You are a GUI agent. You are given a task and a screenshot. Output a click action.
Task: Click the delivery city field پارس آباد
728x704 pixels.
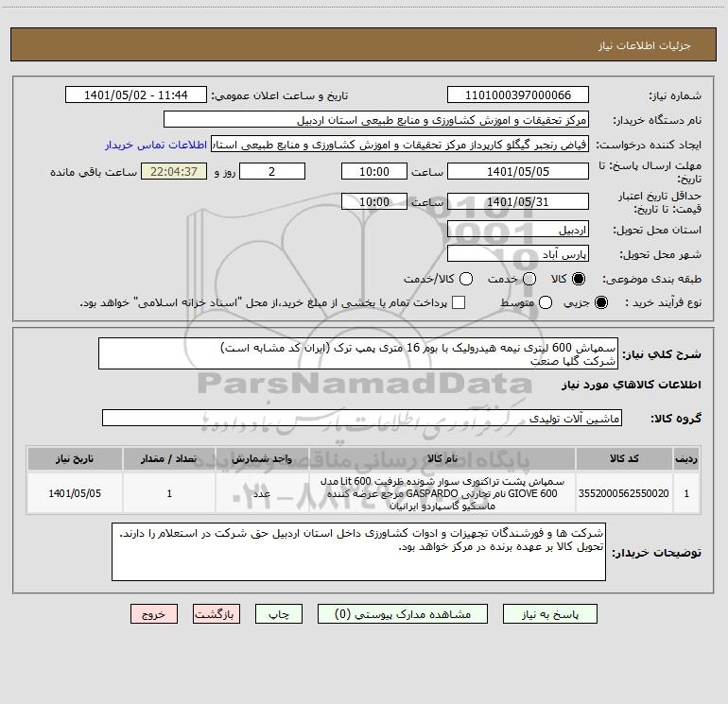pyautogui.click(x=518, y=254)
